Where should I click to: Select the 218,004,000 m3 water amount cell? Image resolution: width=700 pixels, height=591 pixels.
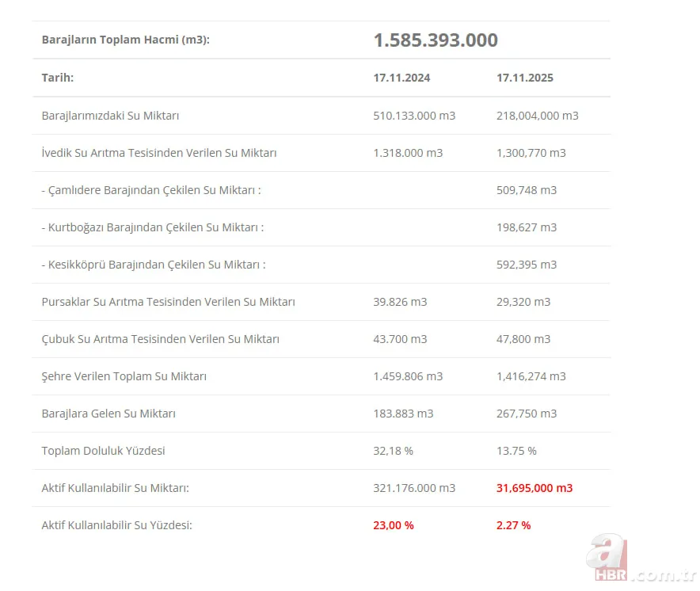538,116
